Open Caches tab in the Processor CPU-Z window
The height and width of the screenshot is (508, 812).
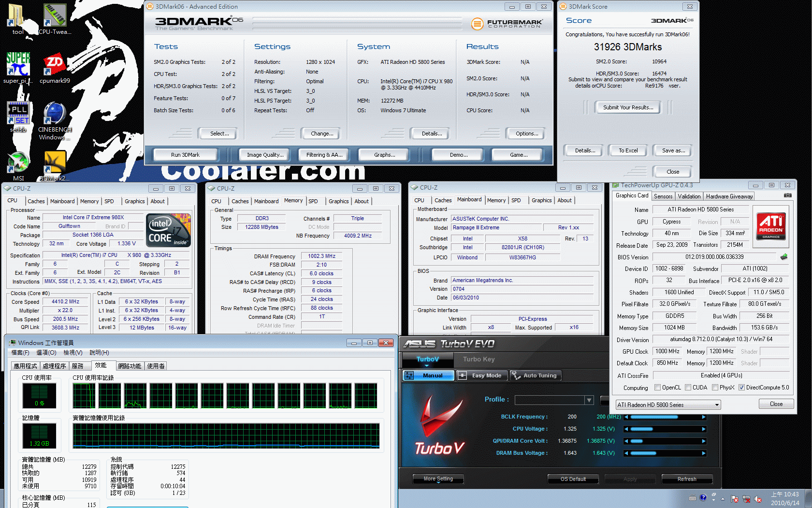36,201
